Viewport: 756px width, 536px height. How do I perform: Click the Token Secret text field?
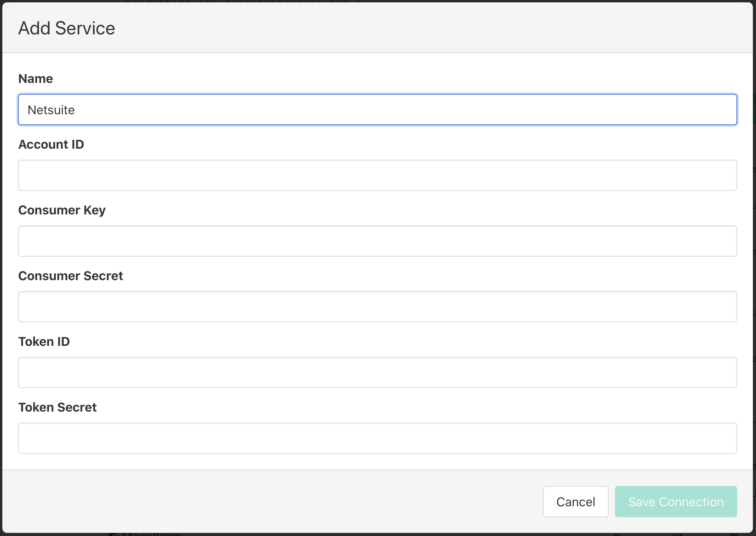pyautogui.click(x=377, y=438)
